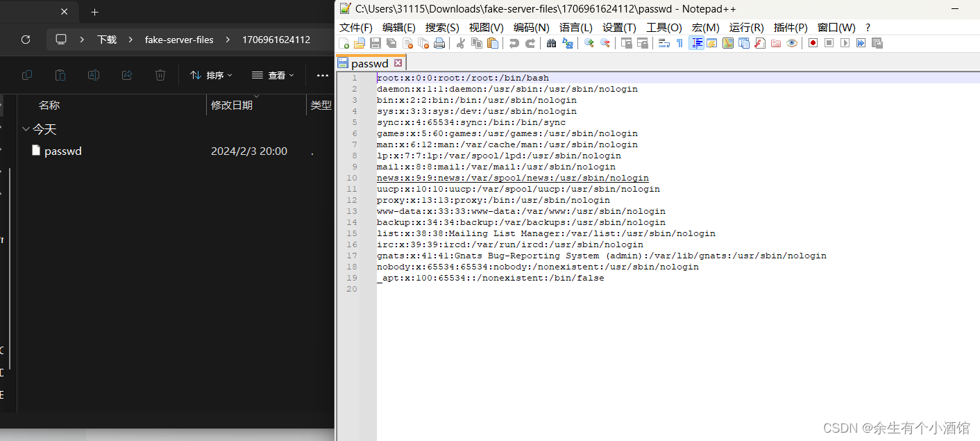Click the Undo arrow in Notepad++ toolbar
This screenshot has width=980, height=441.
pyautogui.click(x=514, y=43)
